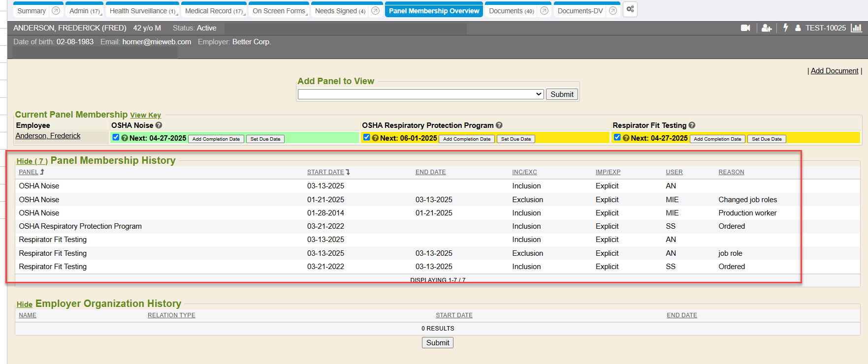This screenshot has height=364, width=868.
Task: Click the lightning bolt quick action icon
Action: coord(786,28)
